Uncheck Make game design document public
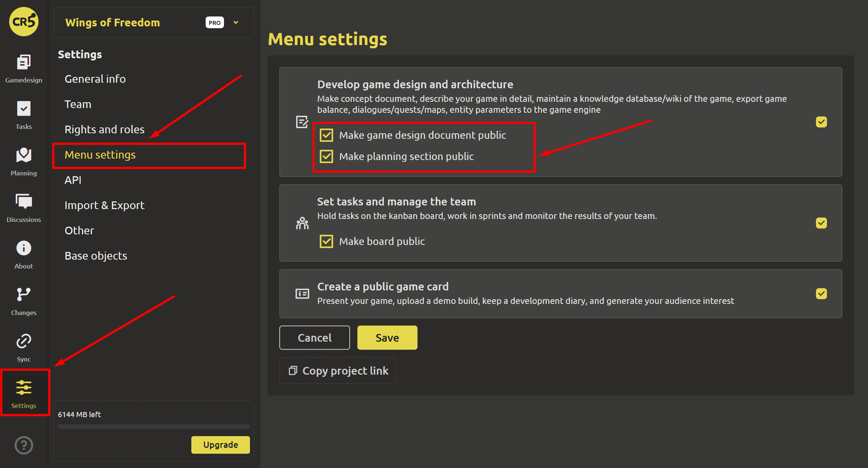The width and height of the screenshot is (868, 468). pos(326,135)
